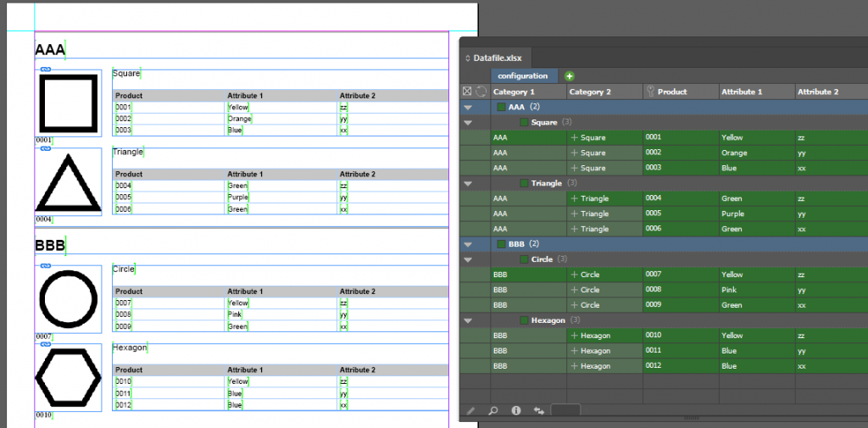Click the circular refresh icon in header row
This screenshot has height=428, width=868.
[x=481, y=92]
